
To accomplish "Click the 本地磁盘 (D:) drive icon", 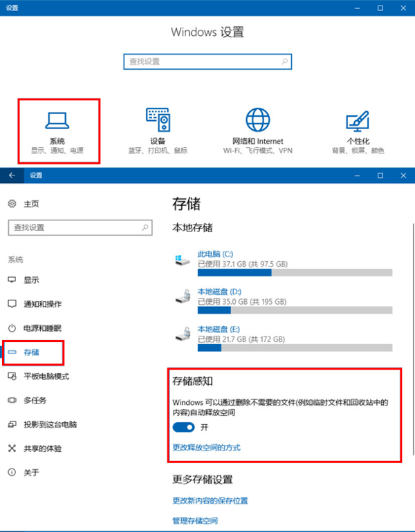I will coord(183,297).
